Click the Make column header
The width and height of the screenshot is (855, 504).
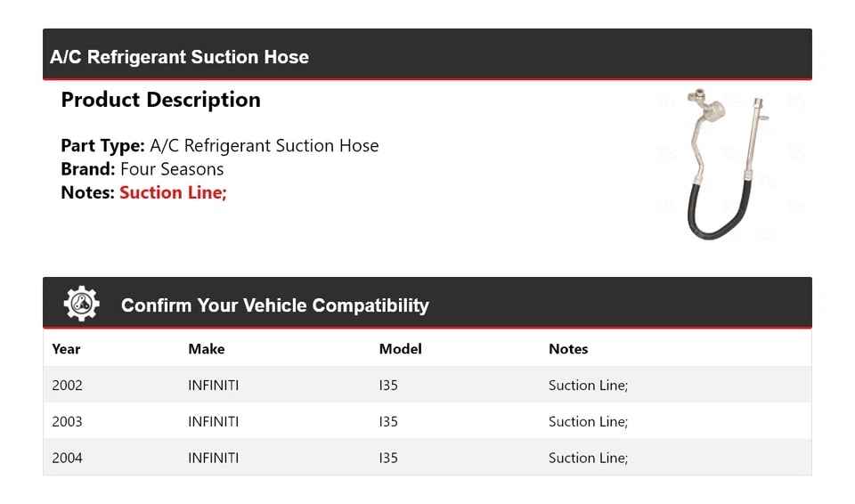tap(206, 349)
